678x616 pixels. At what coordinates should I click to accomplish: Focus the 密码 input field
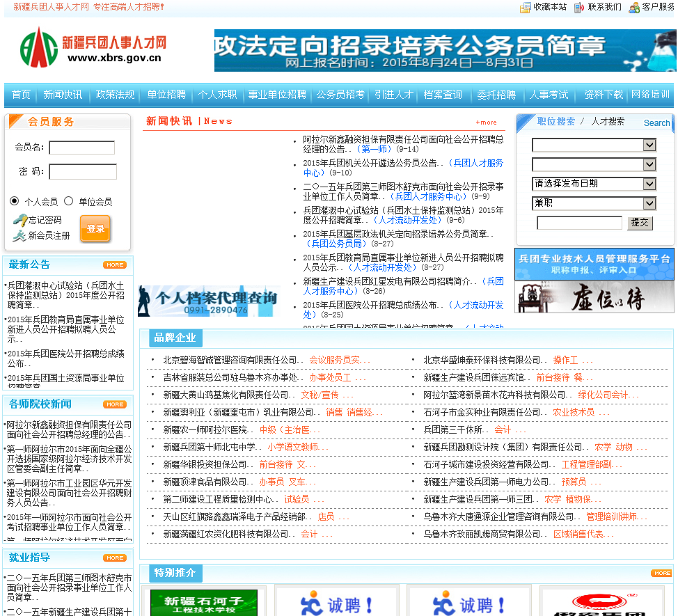[x=83, y=172]
